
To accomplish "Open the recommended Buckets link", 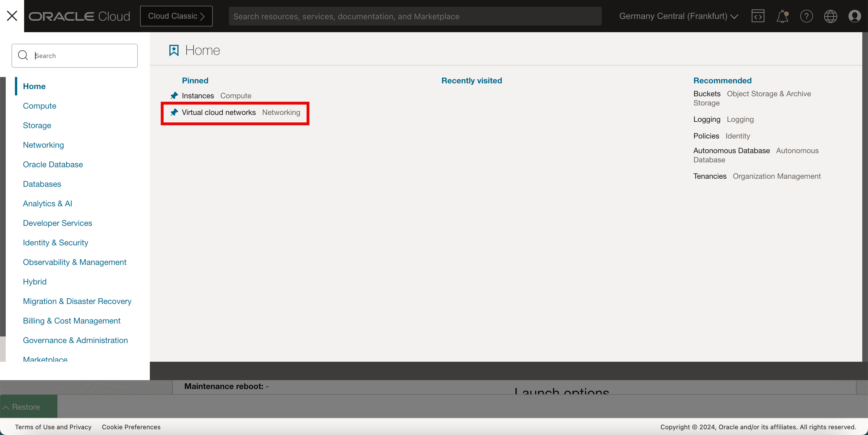I will point(707,94).
